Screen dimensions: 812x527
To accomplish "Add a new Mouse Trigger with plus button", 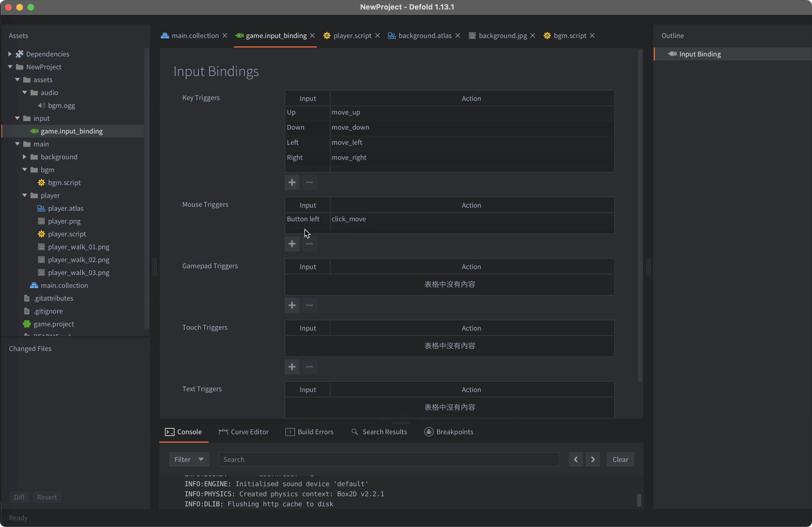I will point(292,244).
